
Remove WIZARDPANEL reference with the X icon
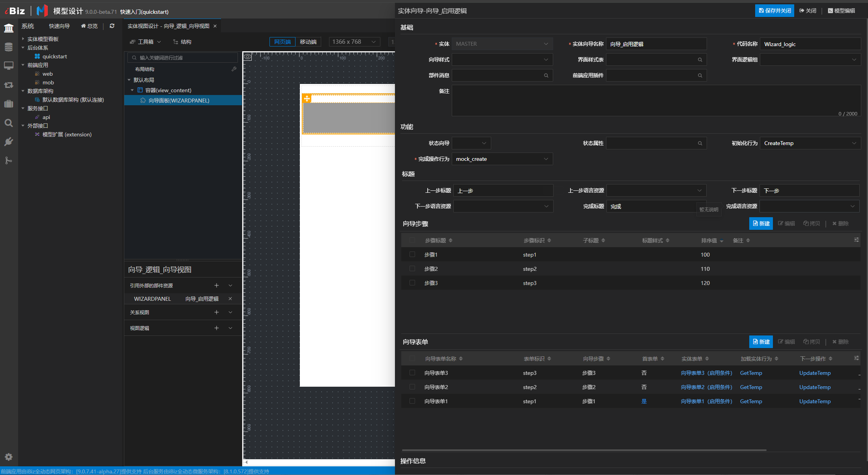coord(230,299)
